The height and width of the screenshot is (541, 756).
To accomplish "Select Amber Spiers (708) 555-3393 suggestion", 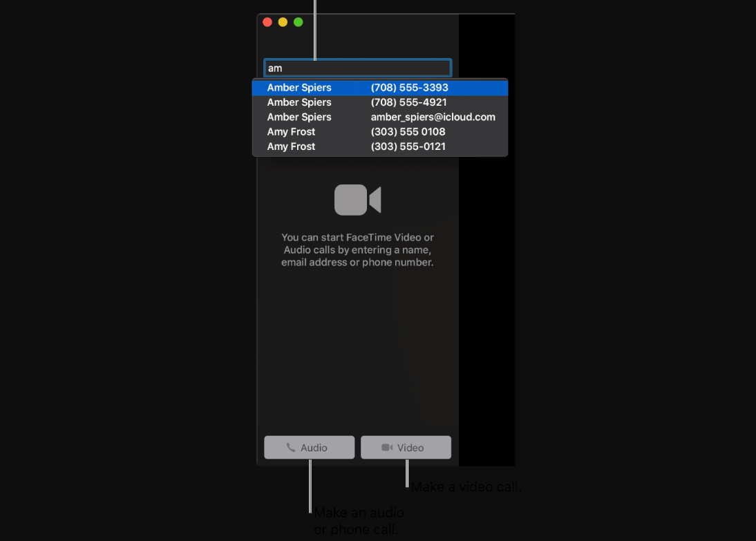I will 380,88.
